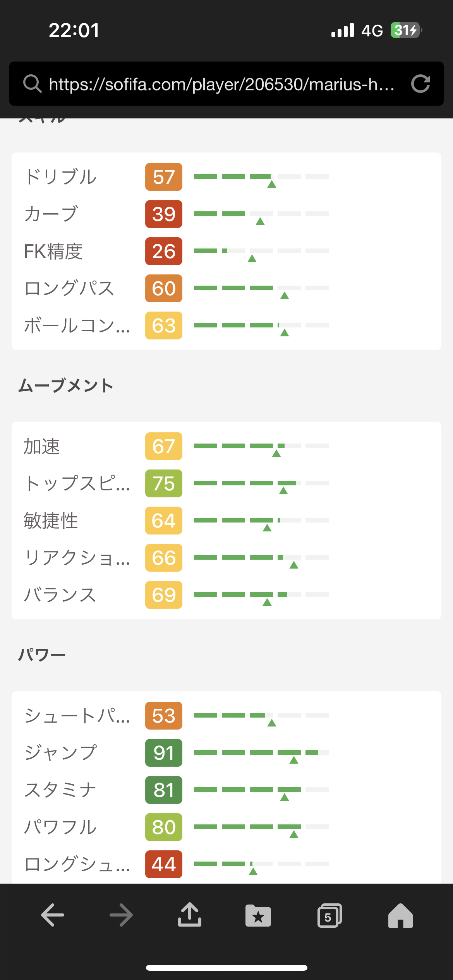Tap the reload page icon

(420, 84)
